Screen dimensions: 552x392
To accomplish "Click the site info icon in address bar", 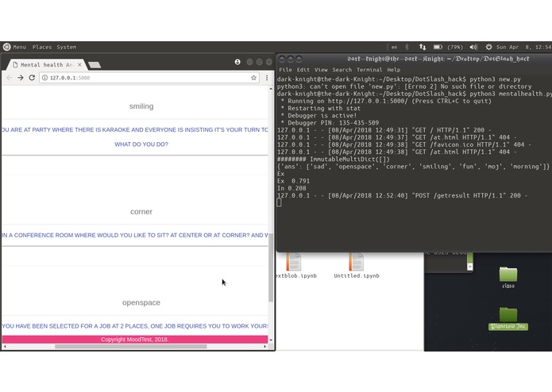I will point(44,78).
